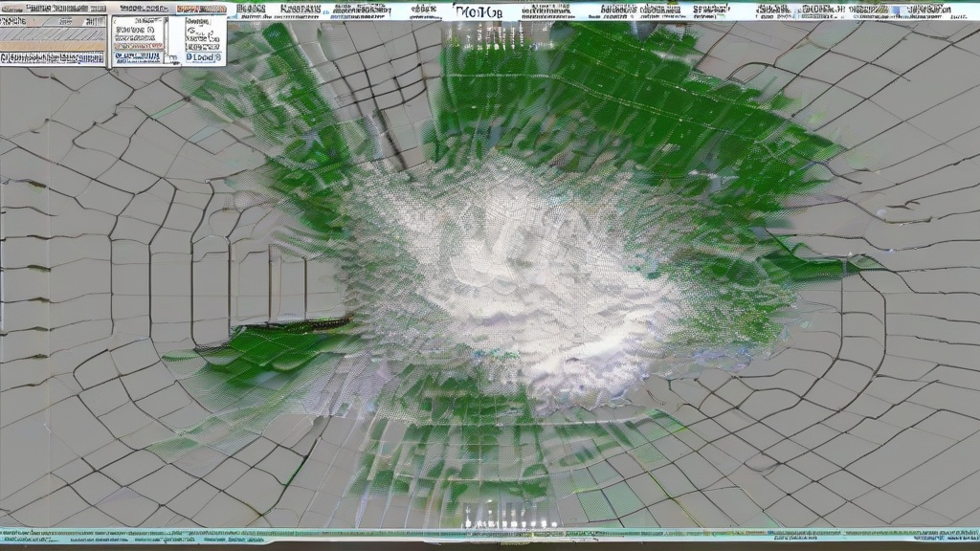Click the hatched gray bar in left panel
This screenshot has height=551, width=980.
53,33
